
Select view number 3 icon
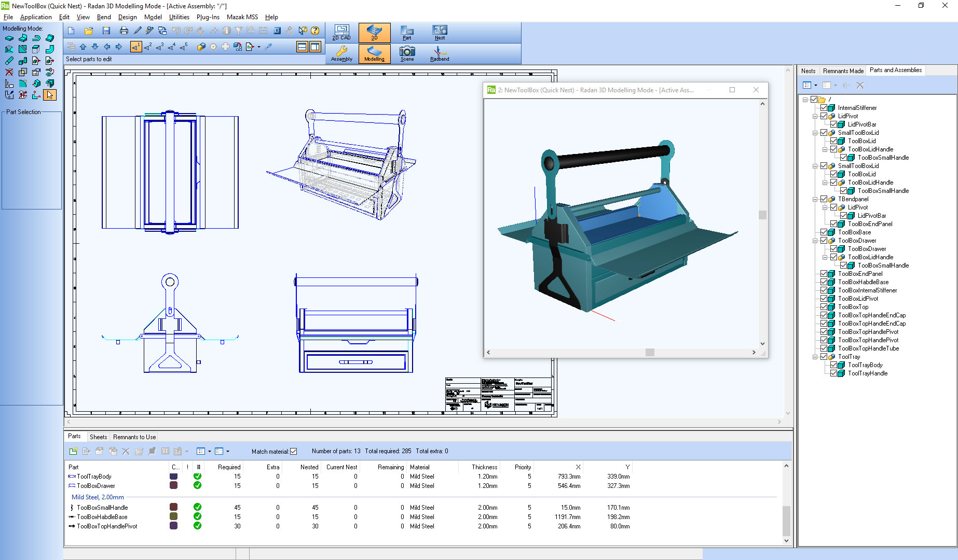click(x=160, y=47)
